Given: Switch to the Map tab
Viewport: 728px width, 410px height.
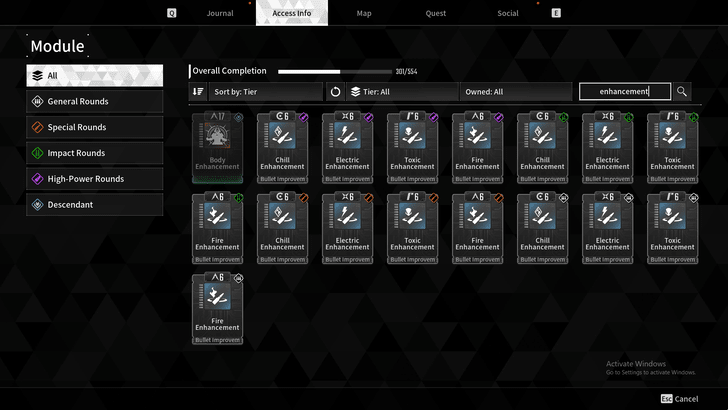Looking at the screenshot, I should click(x=364, y=13).
